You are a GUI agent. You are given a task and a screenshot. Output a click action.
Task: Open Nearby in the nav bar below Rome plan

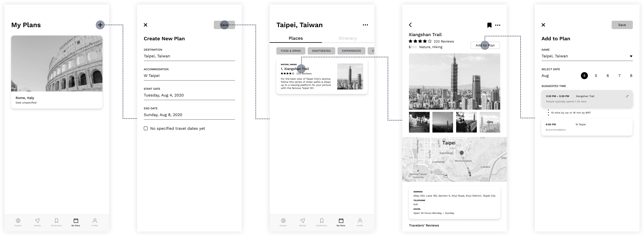click(37, 222)
